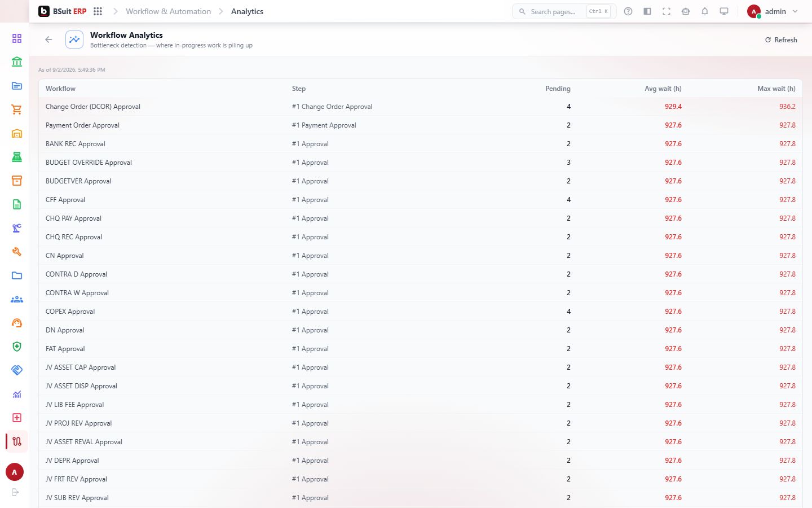The height and width of the screenshot is (508, 812).
Task: Enter fullscreen mode via top bar icon
Action: click(667, 11)
